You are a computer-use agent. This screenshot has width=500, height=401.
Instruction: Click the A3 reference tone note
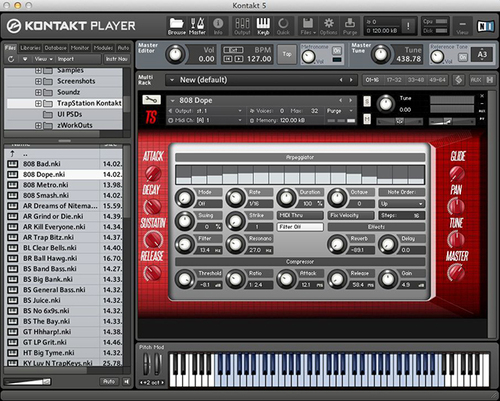coord(482,55)
